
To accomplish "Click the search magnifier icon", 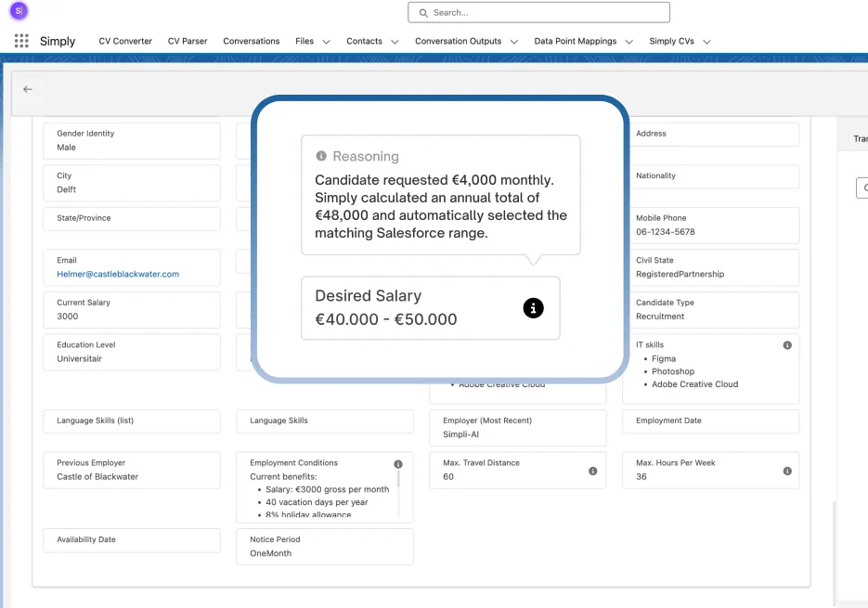I will [x=423, y=13].
